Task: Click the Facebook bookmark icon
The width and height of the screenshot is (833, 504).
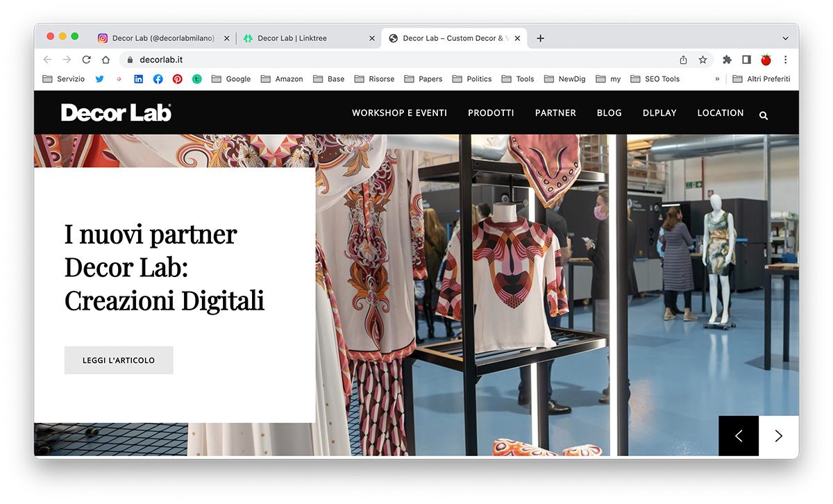Action: click(x=158, y=79)
